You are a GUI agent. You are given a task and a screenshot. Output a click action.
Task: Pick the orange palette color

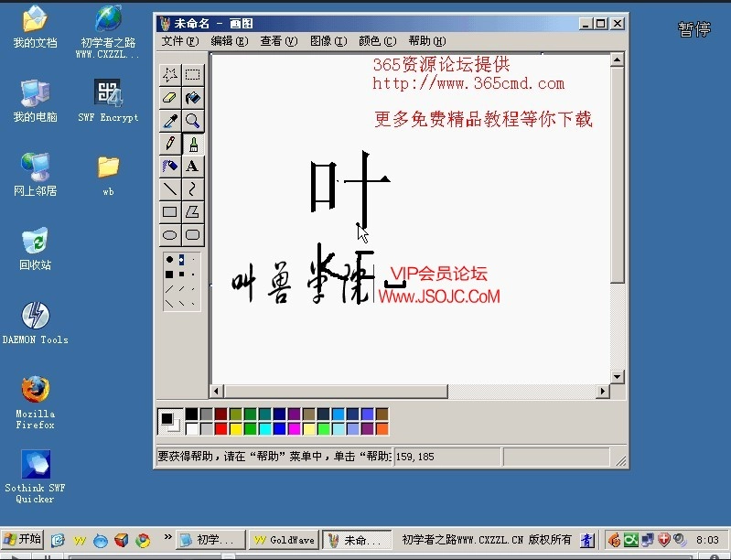[x=382, y=428]
